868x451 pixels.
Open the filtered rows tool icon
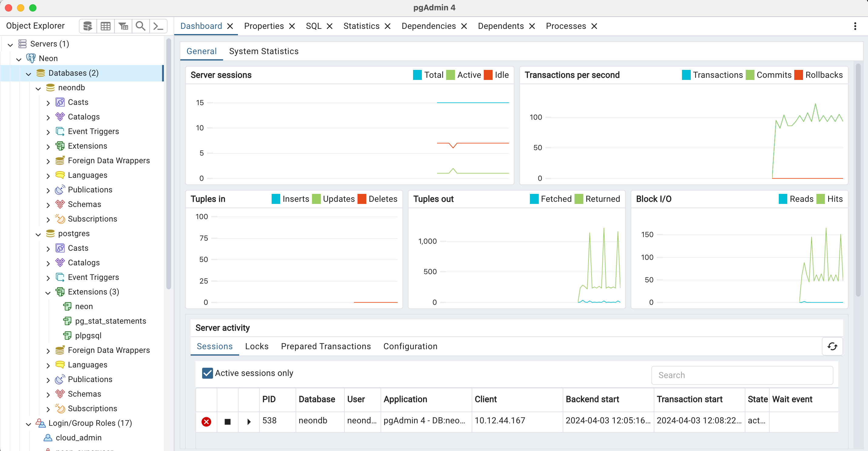pos(123,26)
